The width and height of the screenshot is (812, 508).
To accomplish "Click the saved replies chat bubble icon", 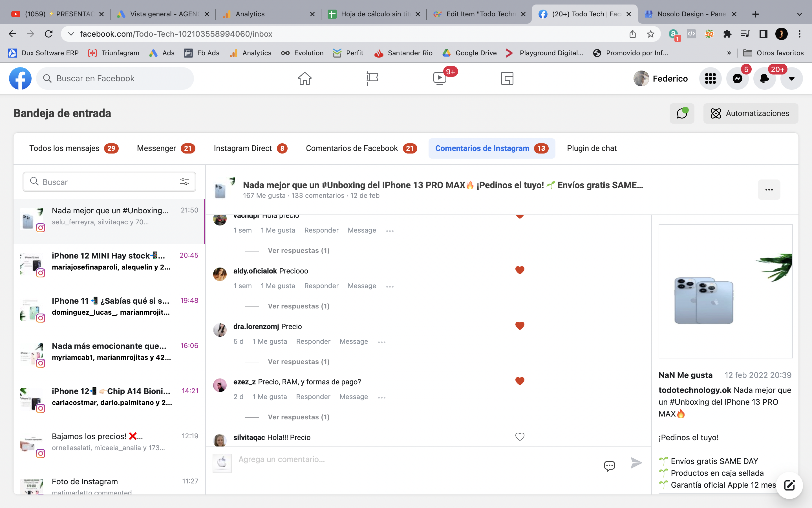I will coord(609,466).
